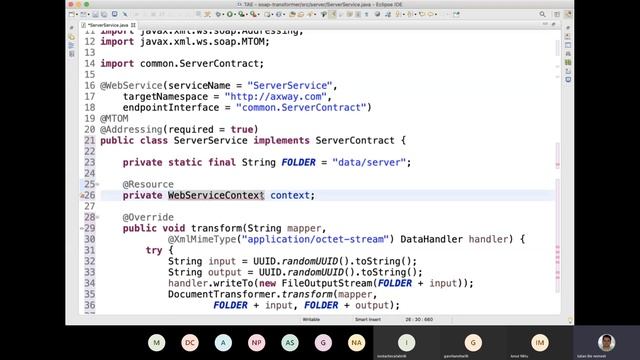Click participant avatar IM
The height and width of the screenshot is (360, 640).
coord(540,343)
